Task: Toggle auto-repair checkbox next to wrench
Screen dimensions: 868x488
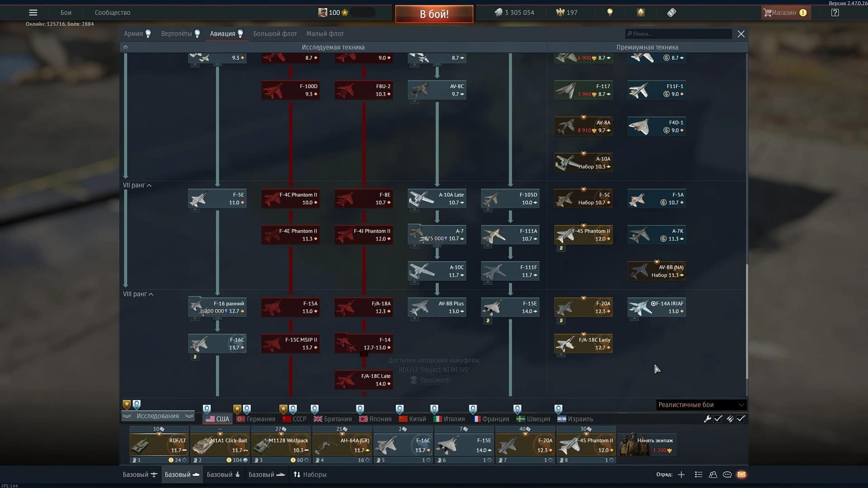Action: (718, 419)
